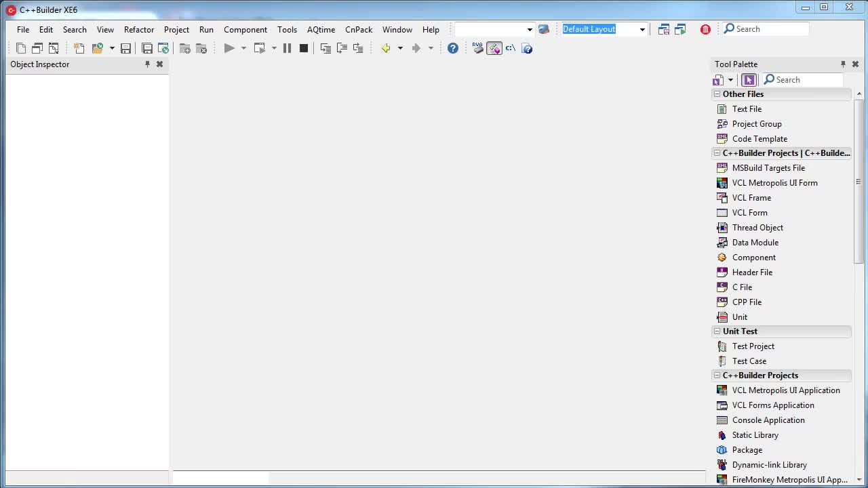Click the Tool Palette Search field
The image size is (868, 488).
click(x=802, y=80)
